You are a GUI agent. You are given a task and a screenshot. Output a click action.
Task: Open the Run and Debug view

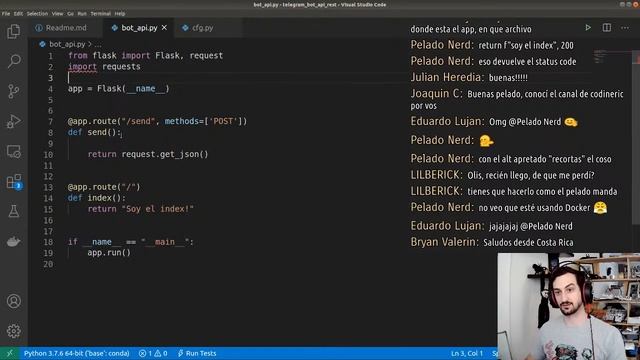pyautogui.click(x=13, y=121)
